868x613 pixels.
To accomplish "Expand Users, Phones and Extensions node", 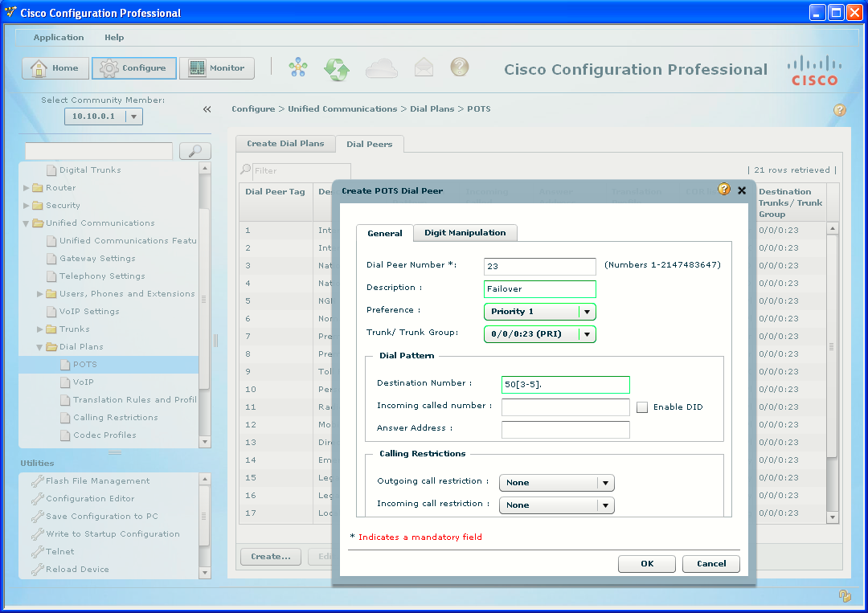I will (40, 294).
